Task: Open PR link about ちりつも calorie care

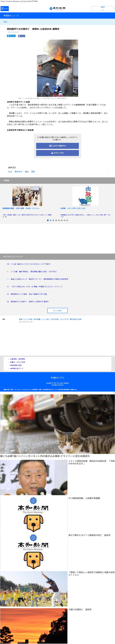Action: coord(31,264)
